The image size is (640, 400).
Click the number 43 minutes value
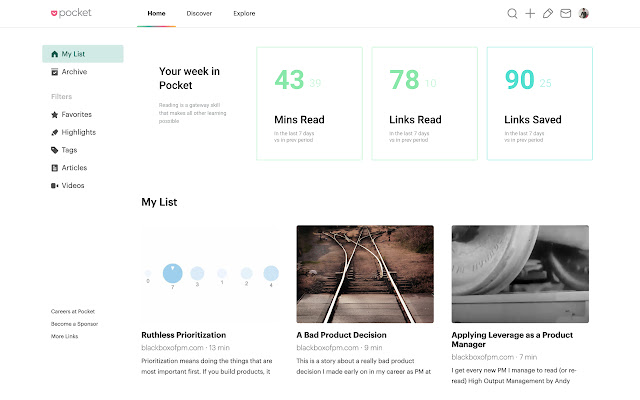pyautogui.click(x=289, y=80)
